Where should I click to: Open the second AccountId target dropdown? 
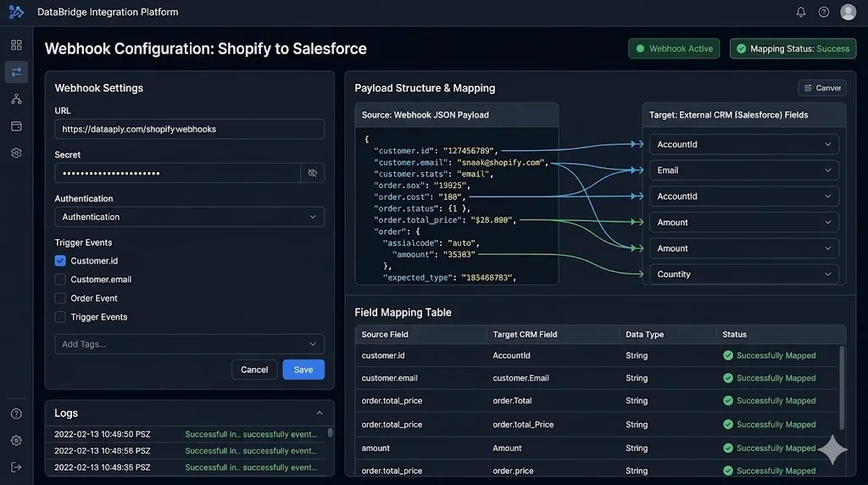pyautogui.click(x=744, y=197)
